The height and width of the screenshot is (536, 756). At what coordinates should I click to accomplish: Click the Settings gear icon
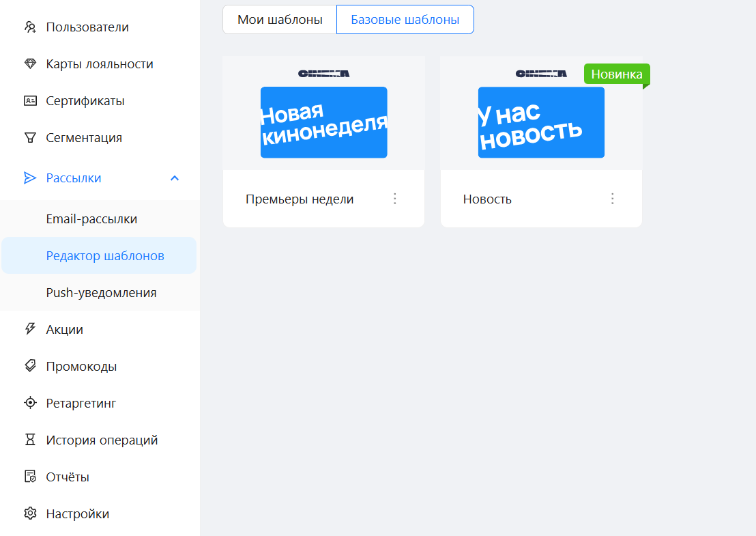pyautogui.click(x=30, y=513)
